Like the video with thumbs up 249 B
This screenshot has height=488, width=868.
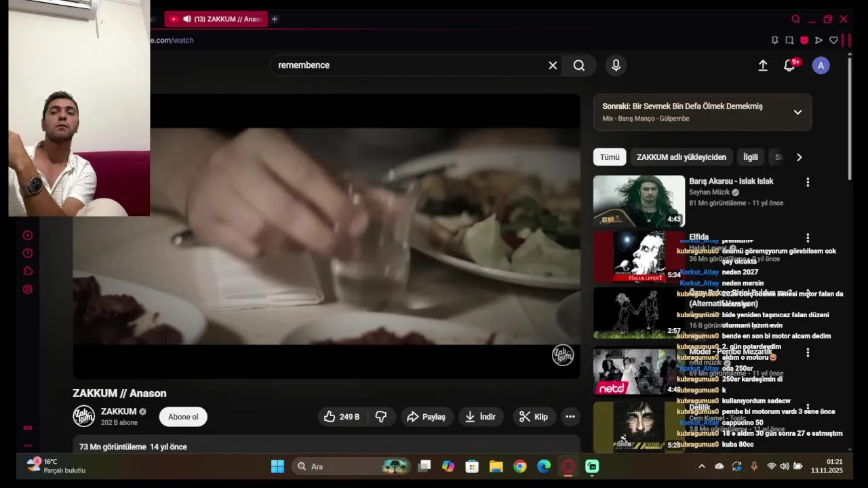(x=342, y=417)
